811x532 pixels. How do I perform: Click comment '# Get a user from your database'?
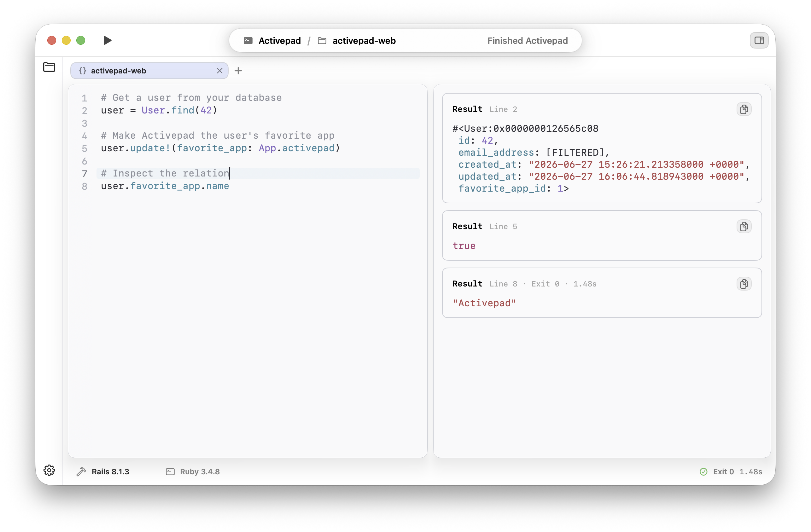coord(191,98)
